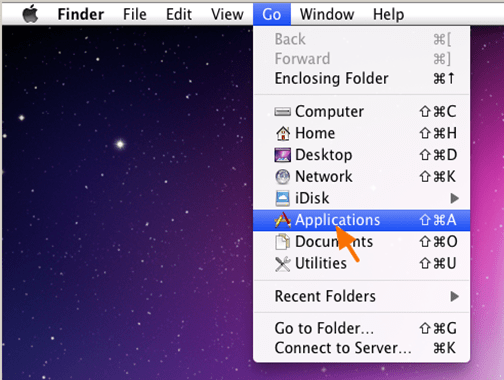Select Network menu entry text
504x380 pixels.
(324, 177)
